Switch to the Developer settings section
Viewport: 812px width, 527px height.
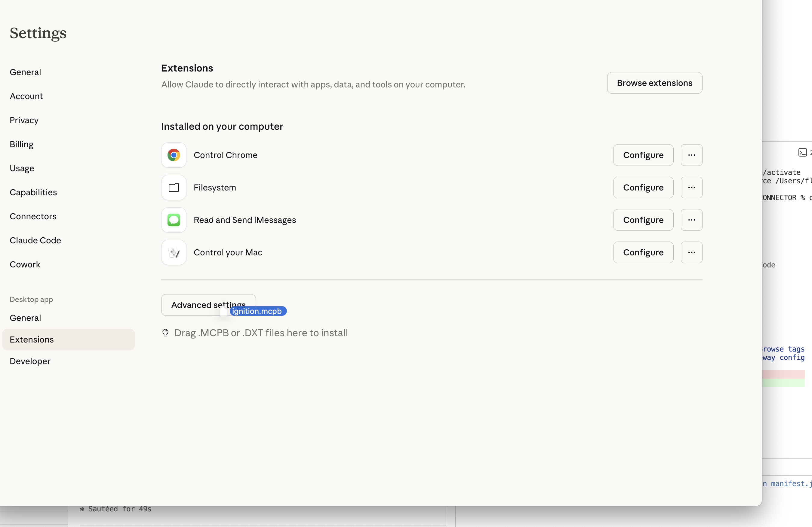[30, 361]
